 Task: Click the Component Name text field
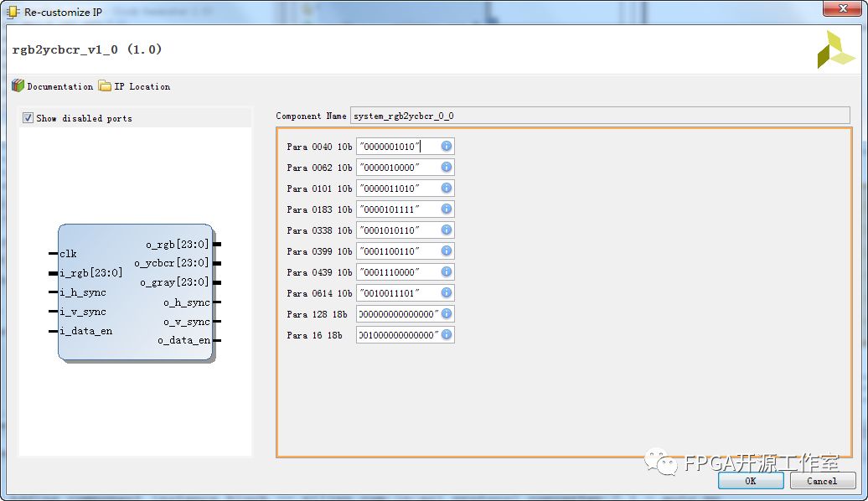pos(599,116)
